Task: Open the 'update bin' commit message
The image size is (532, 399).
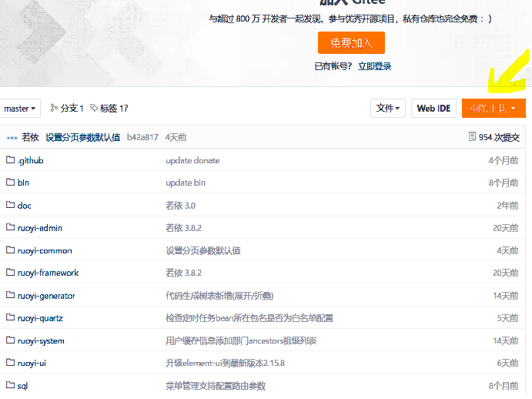Action: (186, 183)
